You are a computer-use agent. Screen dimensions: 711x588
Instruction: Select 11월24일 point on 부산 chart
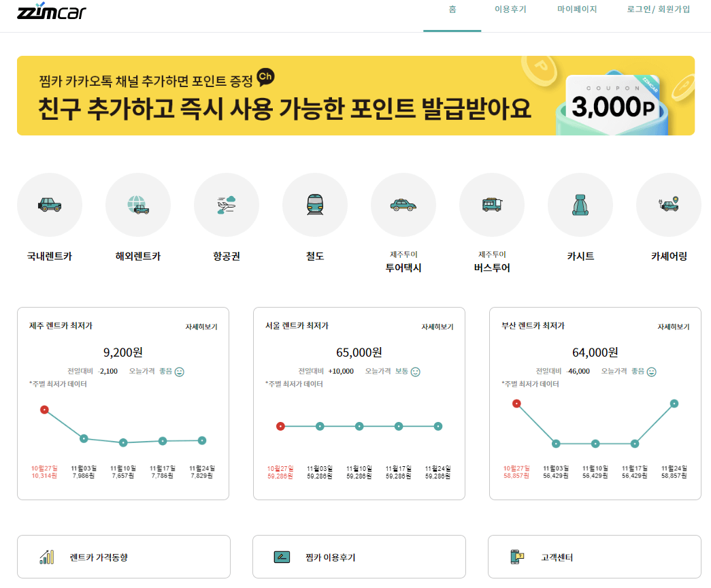(674, 404)
